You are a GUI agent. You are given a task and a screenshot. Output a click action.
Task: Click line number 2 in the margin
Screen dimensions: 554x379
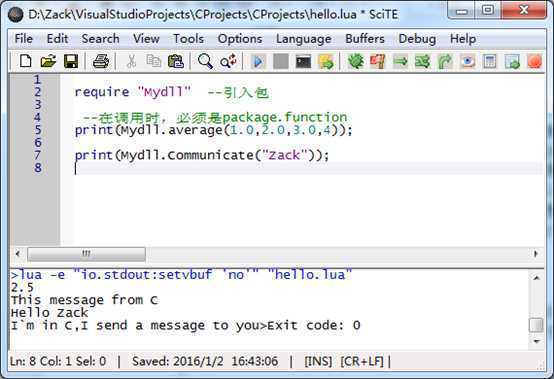(37, 92)
